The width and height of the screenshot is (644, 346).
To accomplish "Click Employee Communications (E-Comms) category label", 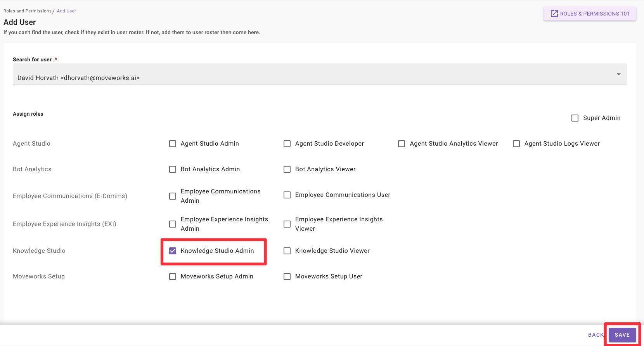I will (70, 196).
